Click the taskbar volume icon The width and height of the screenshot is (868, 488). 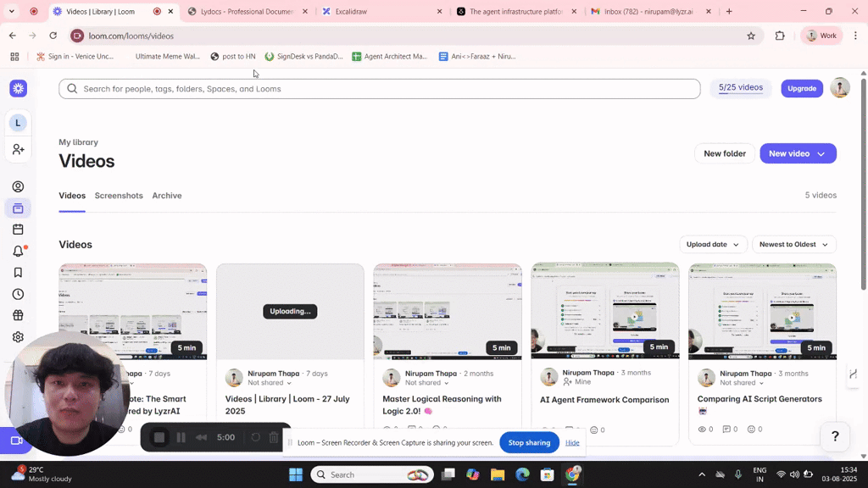pos(794,474)
